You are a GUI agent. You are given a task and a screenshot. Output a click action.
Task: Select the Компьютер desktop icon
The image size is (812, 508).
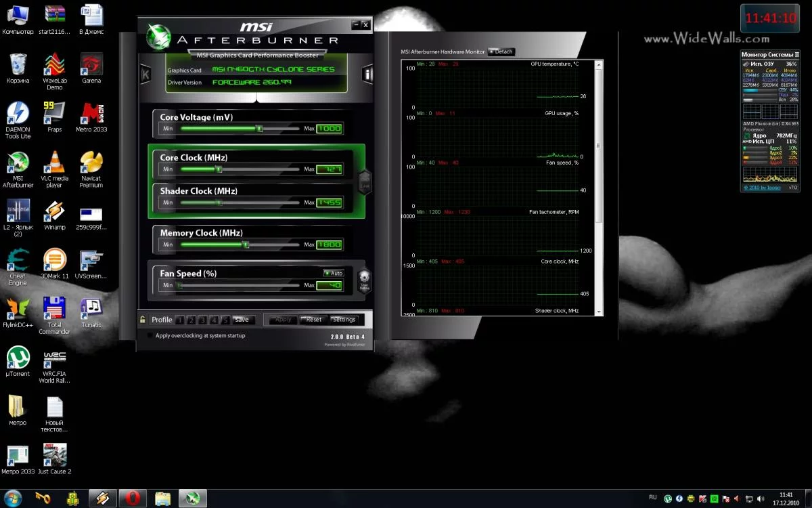[x=18, y=20]
